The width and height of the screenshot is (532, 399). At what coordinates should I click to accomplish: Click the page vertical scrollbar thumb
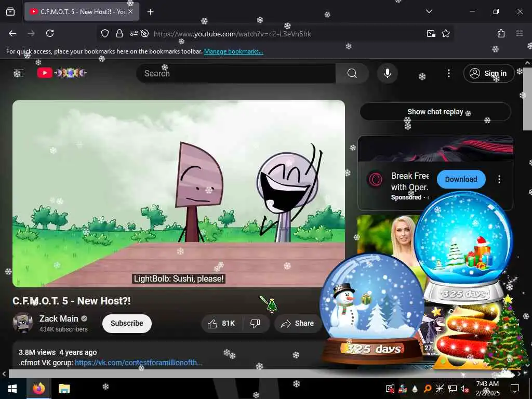(x=527, y=98)
